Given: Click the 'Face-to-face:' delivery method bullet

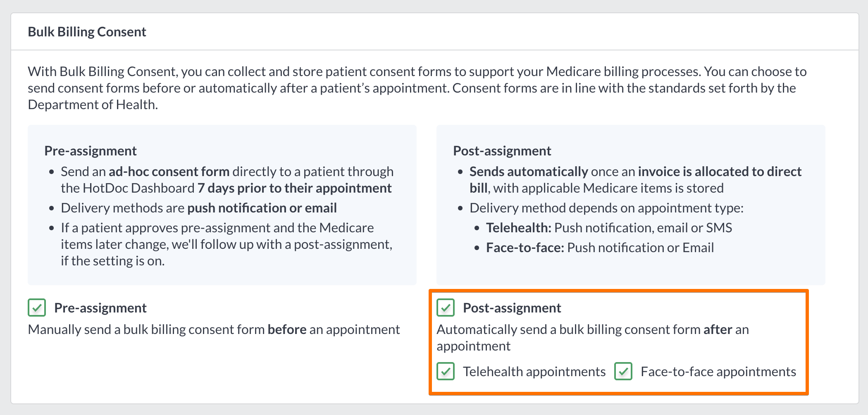Looking at the screenshot, I should point(600,248).
